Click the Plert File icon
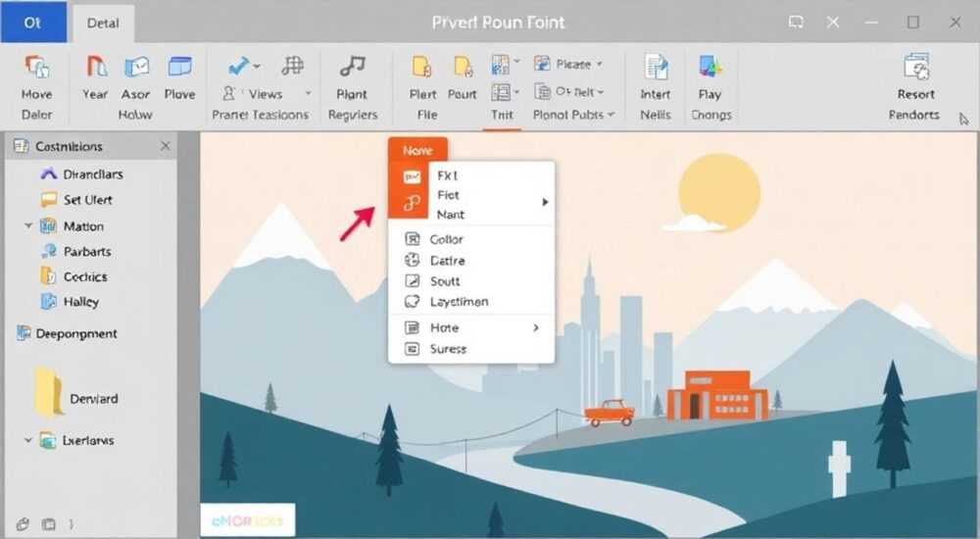This screenshot has width=980, height=539. (x=421, y=67)
